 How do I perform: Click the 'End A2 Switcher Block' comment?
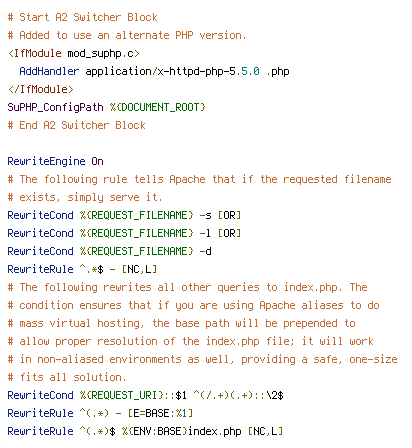click(76, 125)
